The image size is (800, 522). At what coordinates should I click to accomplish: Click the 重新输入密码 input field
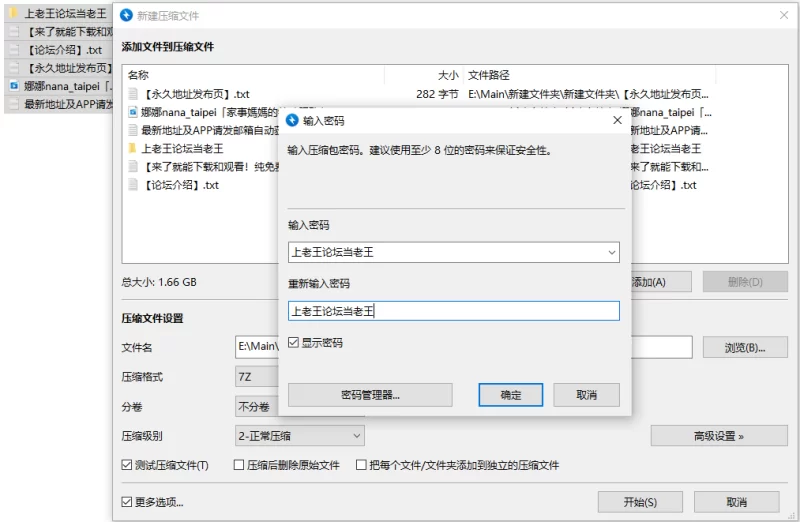point(454,311)
